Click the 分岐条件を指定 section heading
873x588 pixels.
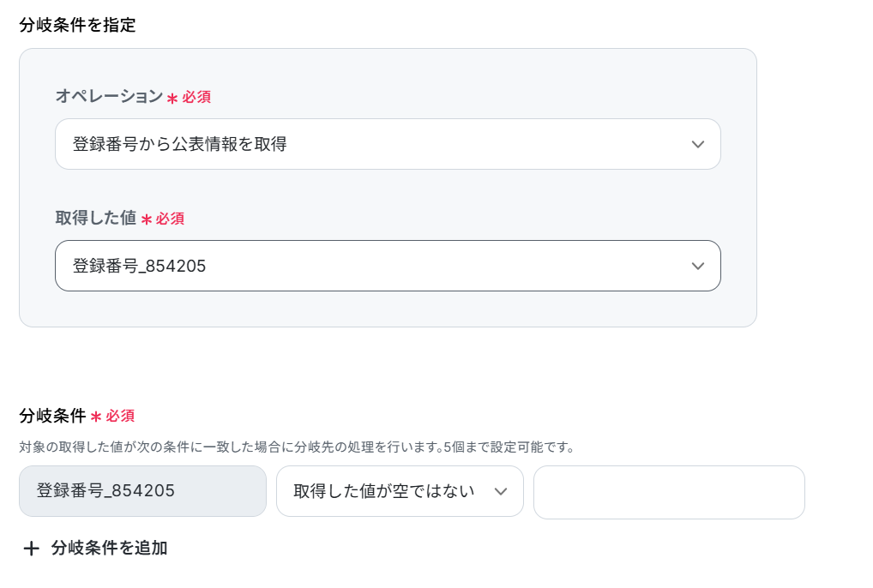[x=77, y=25]
